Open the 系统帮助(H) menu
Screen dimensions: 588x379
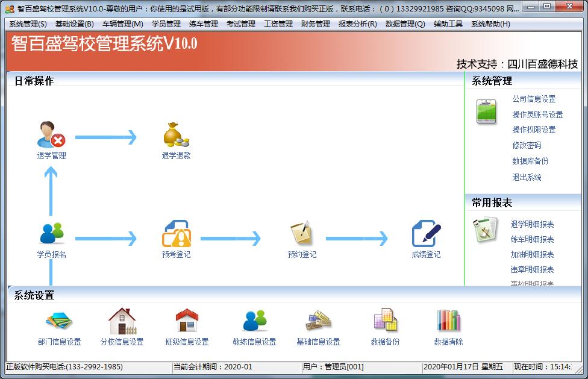coord(490,24)
